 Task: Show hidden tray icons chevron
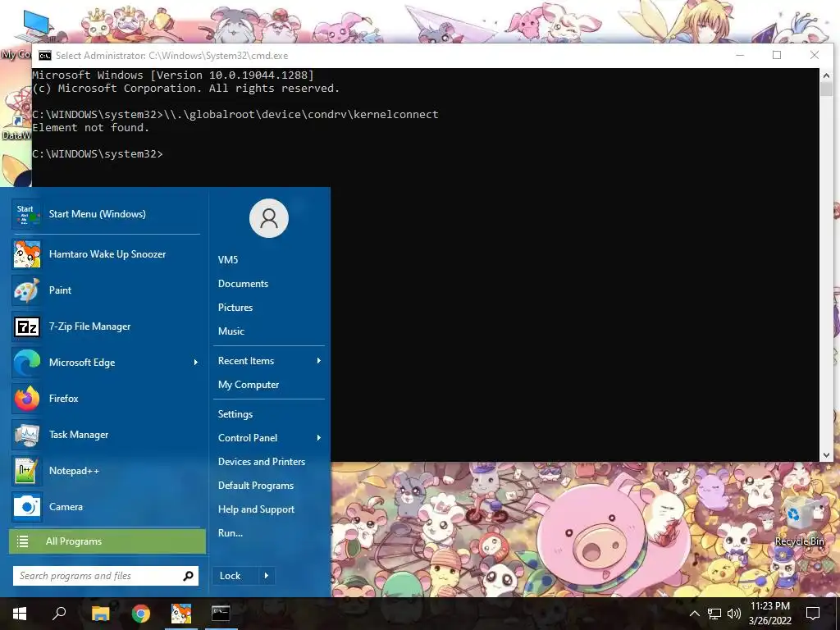(694, 614)
